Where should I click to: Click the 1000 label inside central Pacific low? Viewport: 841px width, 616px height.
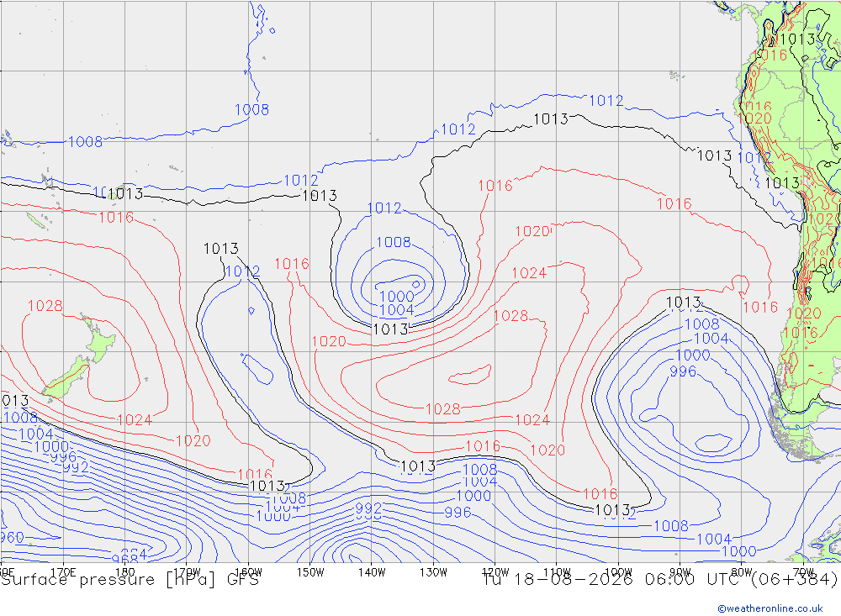tap(396, 297)
